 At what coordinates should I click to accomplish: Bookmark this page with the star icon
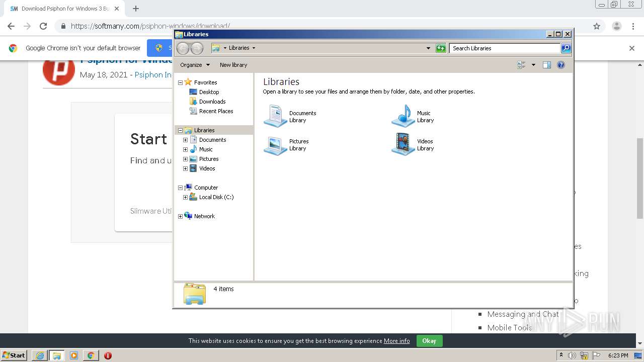coord(597,26)
